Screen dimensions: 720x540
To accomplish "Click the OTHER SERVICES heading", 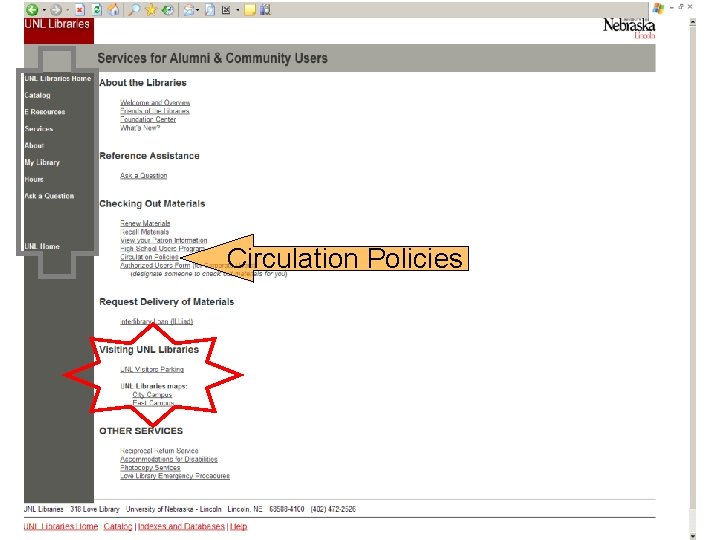I will (x=141, y=431).
